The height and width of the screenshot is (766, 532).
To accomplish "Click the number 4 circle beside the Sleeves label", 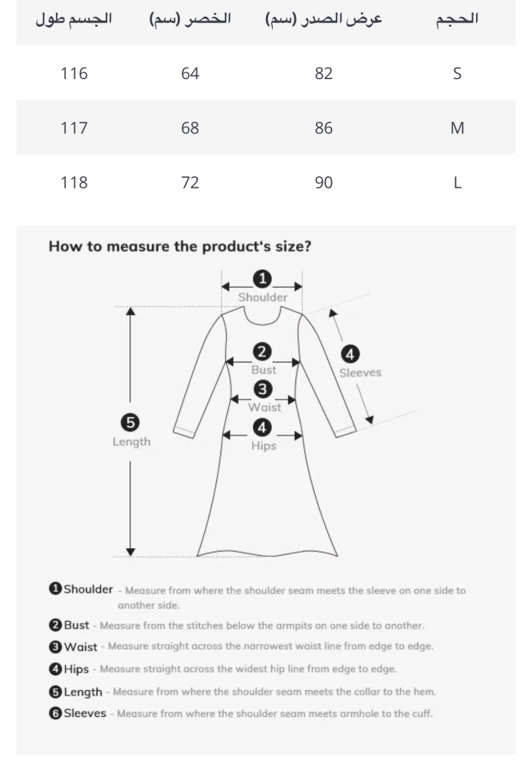I will tap(350, 354).
